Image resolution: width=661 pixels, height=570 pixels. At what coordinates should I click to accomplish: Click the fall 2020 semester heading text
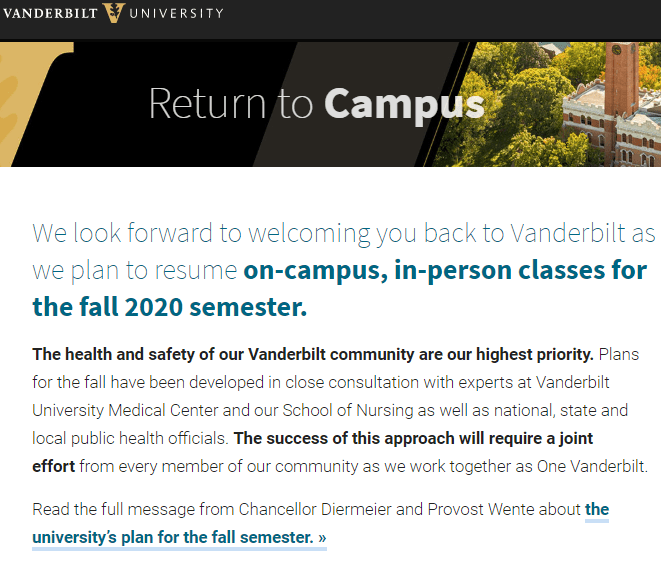click(169, 307)
